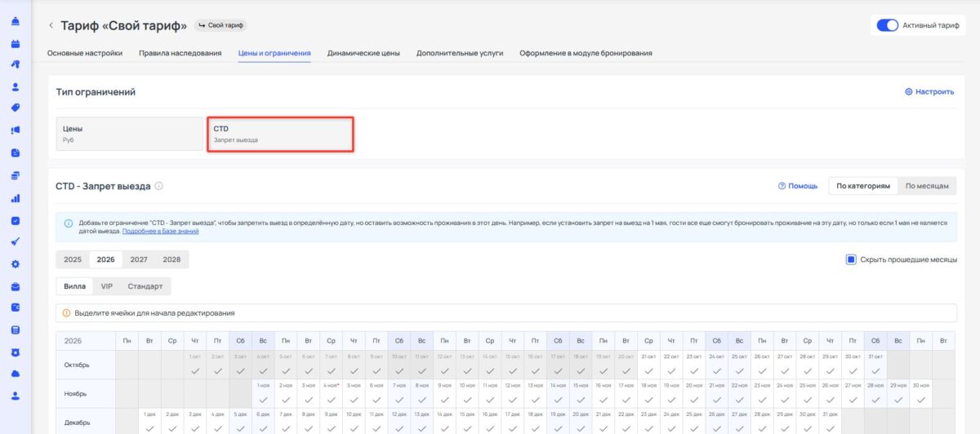Open the Динамические цены tab
980x434 pixels.
pos(363,53)
